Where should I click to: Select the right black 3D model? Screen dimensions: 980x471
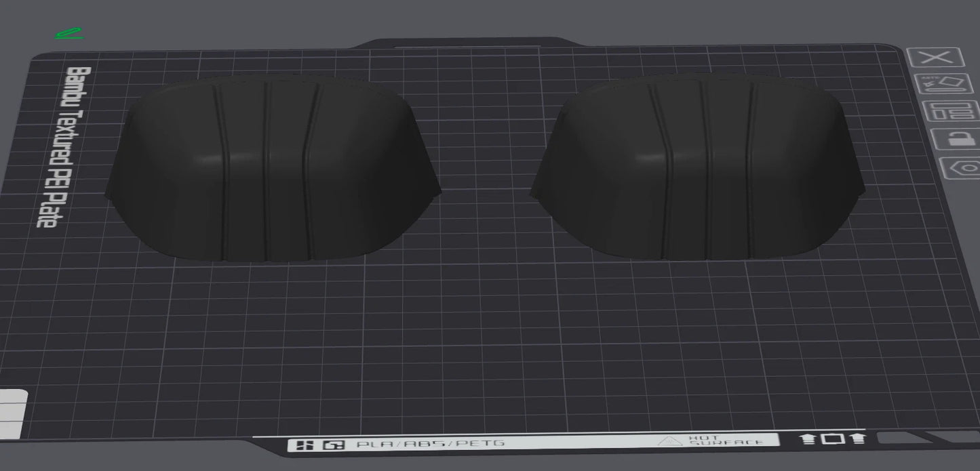699,169
